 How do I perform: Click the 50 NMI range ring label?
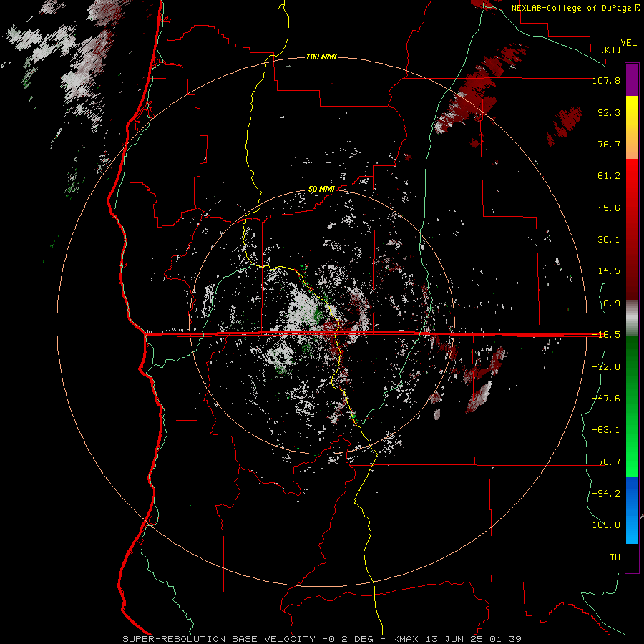point(321,190)
